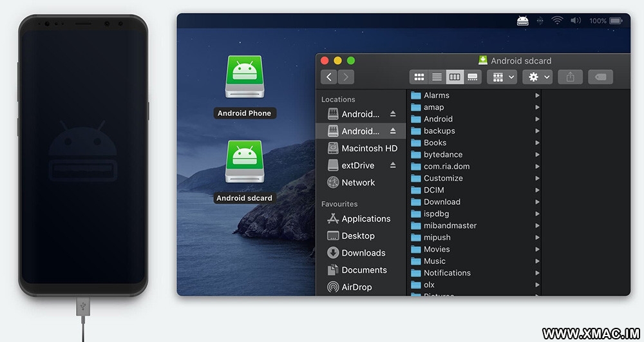Image resolution: width=644 pixels, height=342 pixels.
Task: Select the ispdbg folder
Action: coord(475,214)
